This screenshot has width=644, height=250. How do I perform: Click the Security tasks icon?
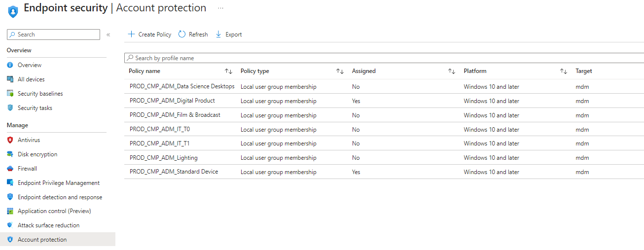10,108
